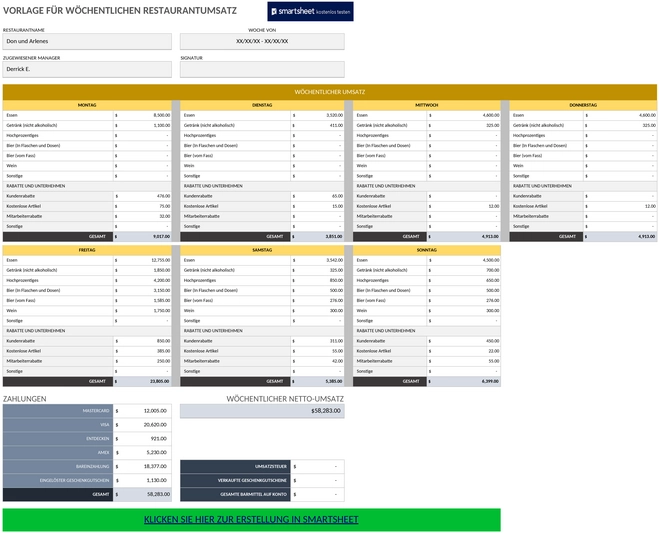Click the Mastercard payment value 12,005.00
Viewport: 659px width, 533px height.
[x=142, y=411]
